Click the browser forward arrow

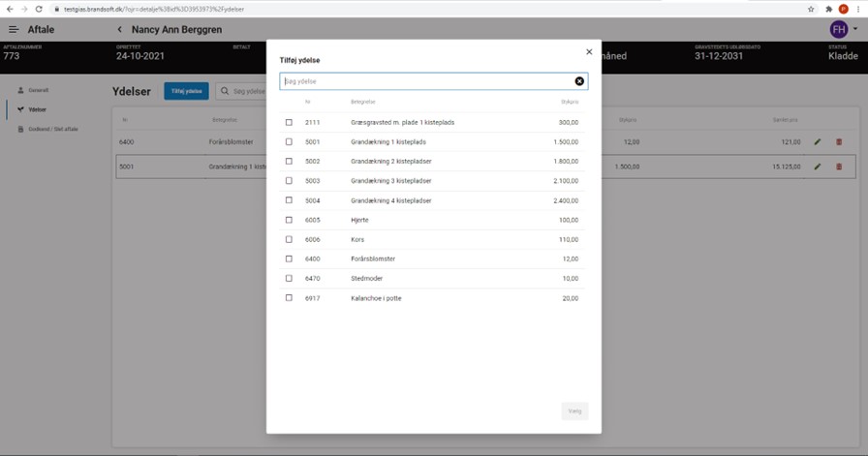24,9
